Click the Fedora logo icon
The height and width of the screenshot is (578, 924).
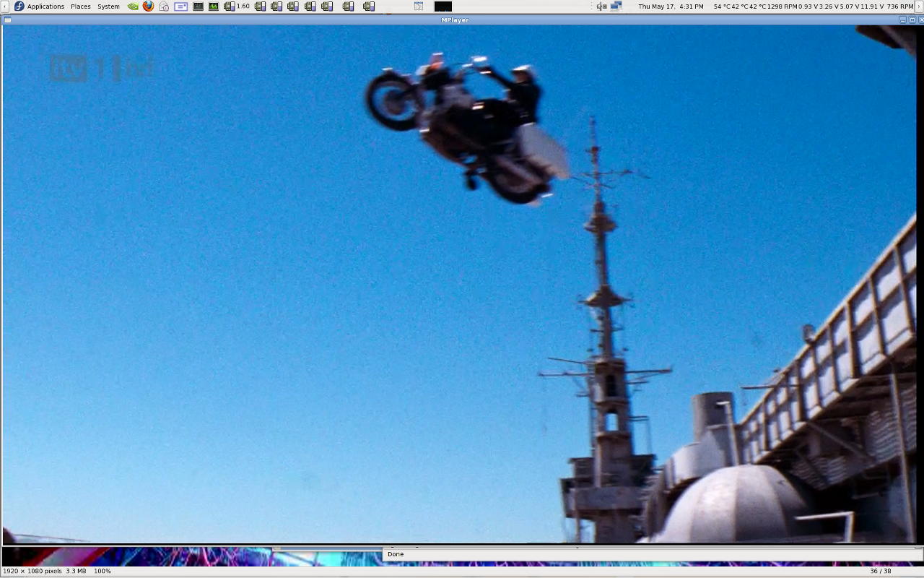coord(19,7)
